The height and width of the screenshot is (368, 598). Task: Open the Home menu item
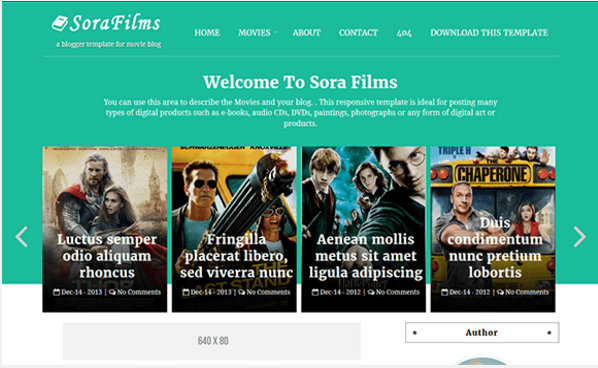point(207,33)
